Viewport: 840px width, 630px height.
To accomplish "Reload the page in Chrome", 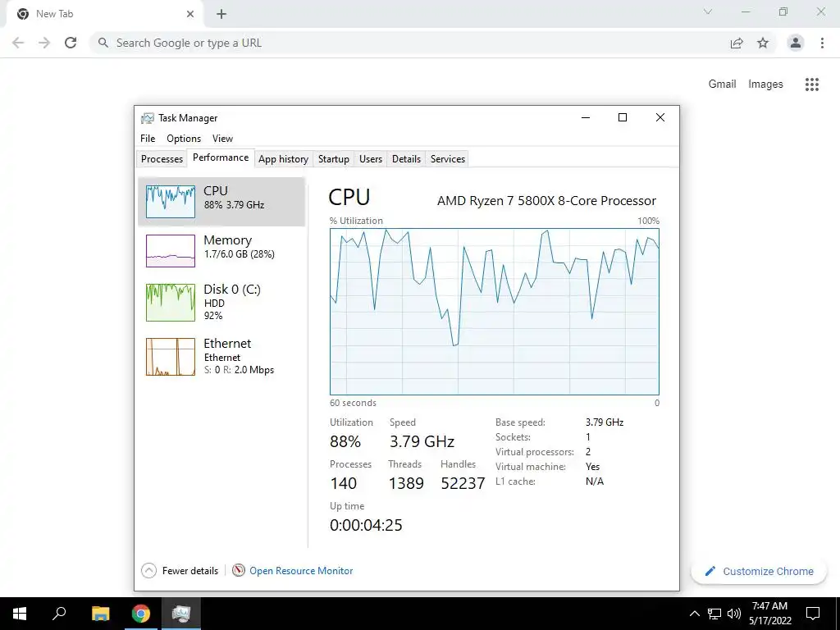I will (x=71, y=43).
